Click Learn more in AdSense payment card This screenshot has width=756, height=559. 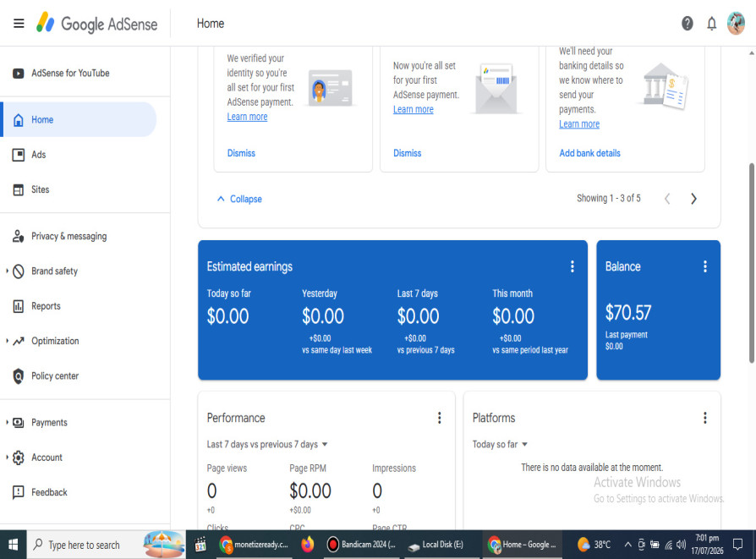tap(414, 109)
